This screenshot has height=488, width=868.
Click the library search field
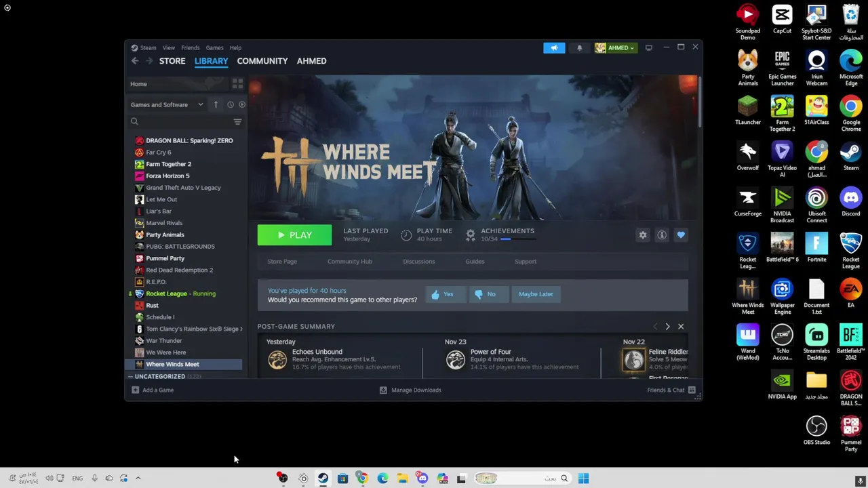click(180, 121)
